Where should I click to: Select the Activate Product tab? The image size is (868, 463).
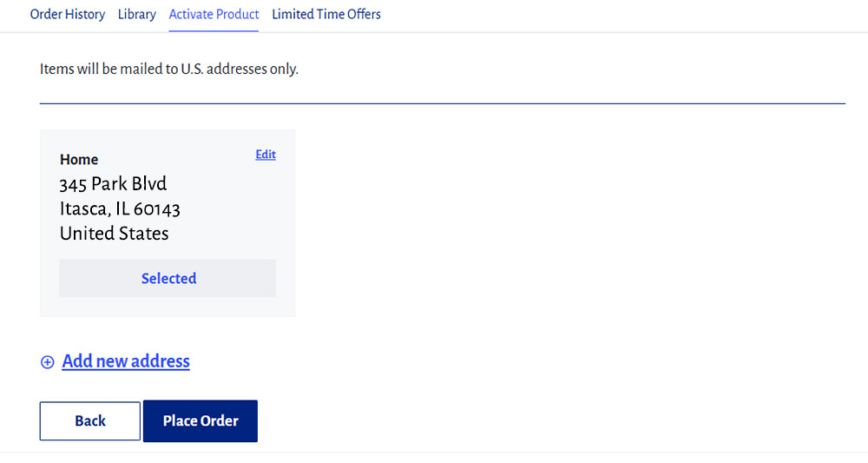[214, 15]
